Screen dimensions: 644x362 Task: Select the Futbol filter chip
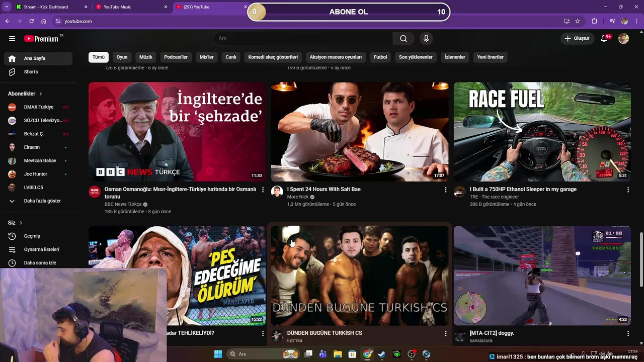pos(380,57)
